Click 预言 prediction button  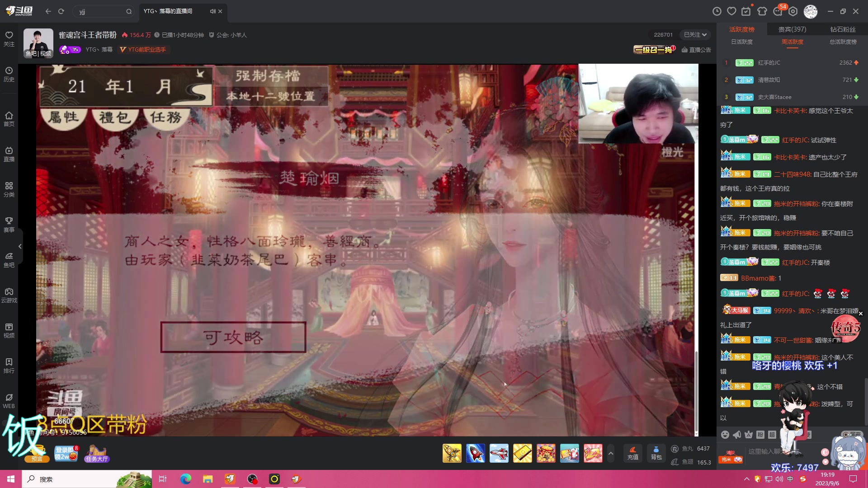click(x=37, y=454)
